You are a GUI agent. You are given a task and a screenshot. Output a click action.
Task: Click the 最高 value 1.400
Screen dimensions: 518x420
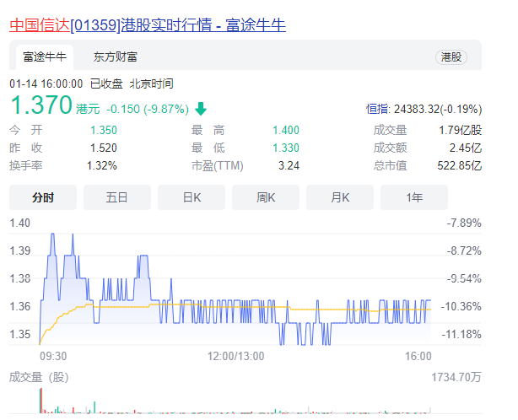click(286, 130)
